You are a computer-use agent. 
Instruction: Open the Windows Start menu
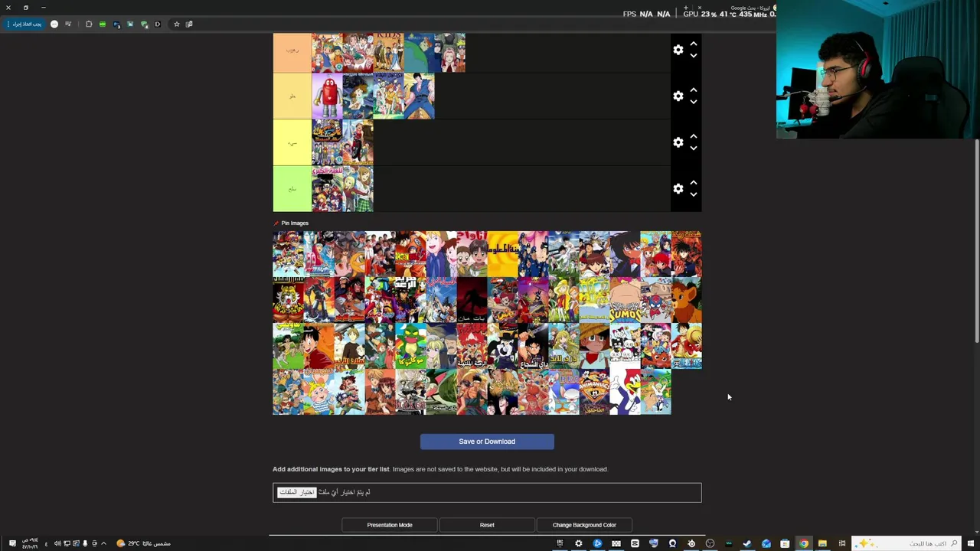pos(970,543)
